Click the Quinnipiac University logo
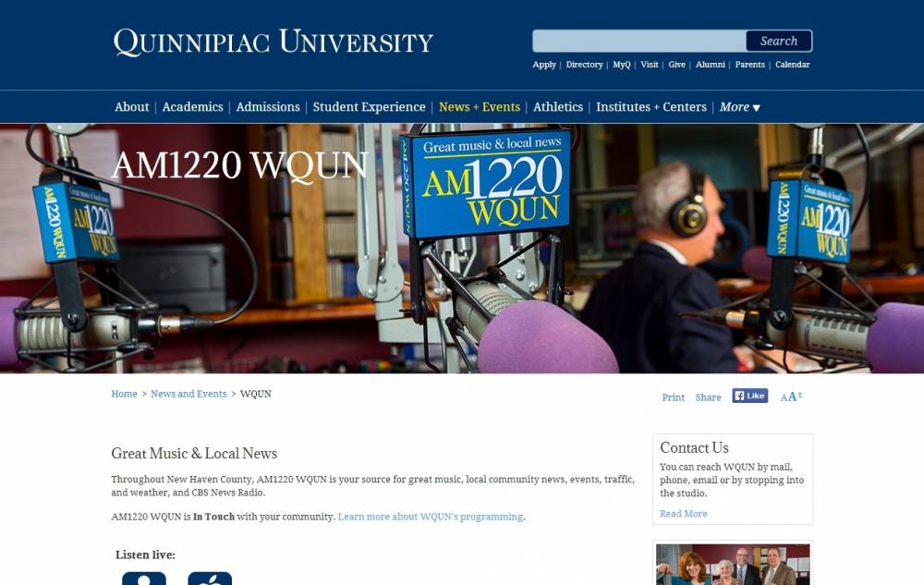Viewport: 924px width, 585px height. tap(274, 42)
